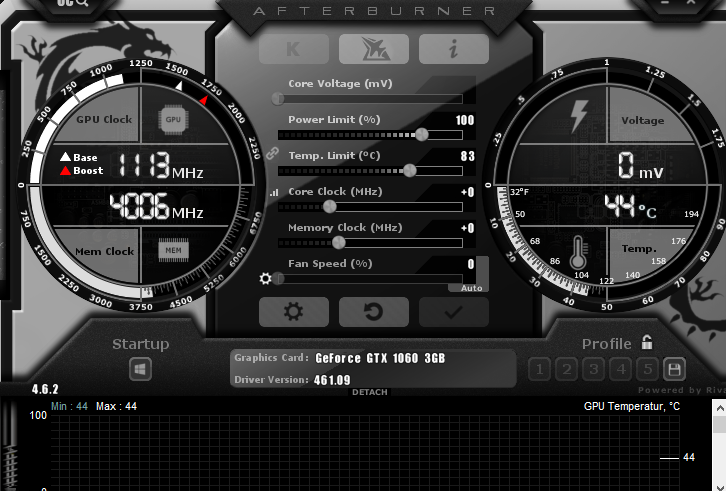
Task: Click the MEM chip icon in gauge
Action: coord(174,251)
